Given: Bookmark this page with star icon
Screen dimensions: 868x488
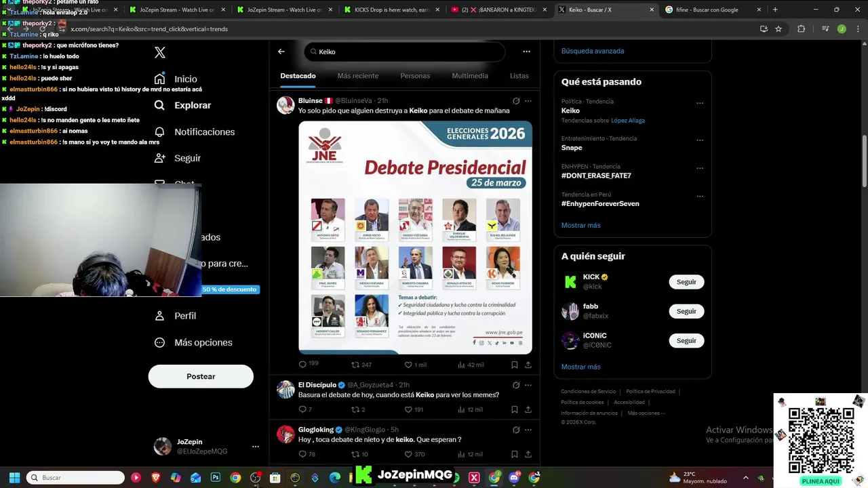Looking at the screenshot, I should (x=778, y=29).
